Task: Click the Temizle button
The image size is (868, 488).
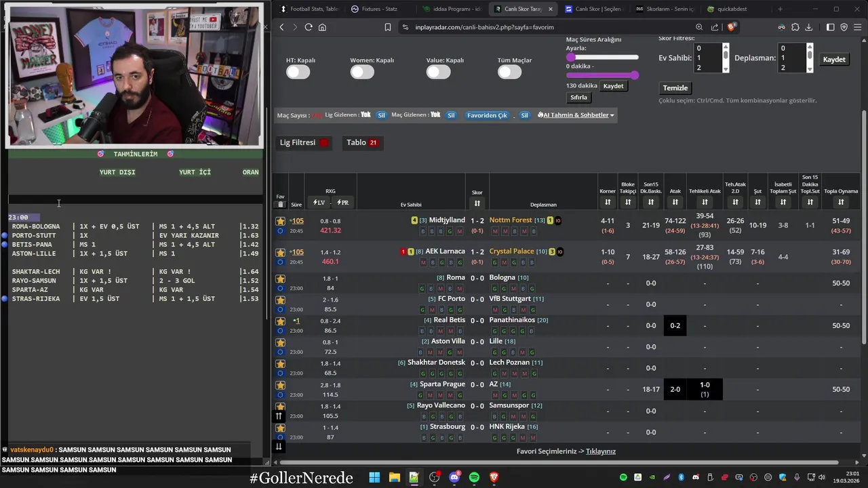Action: coord(675,88)
